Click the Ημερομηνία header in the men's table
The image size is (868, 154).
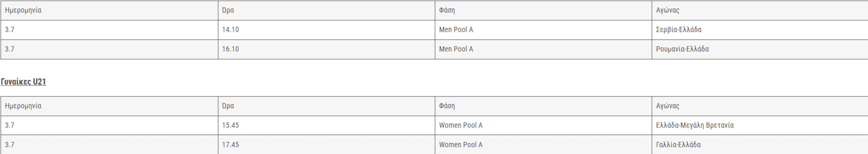coord(110,11)
